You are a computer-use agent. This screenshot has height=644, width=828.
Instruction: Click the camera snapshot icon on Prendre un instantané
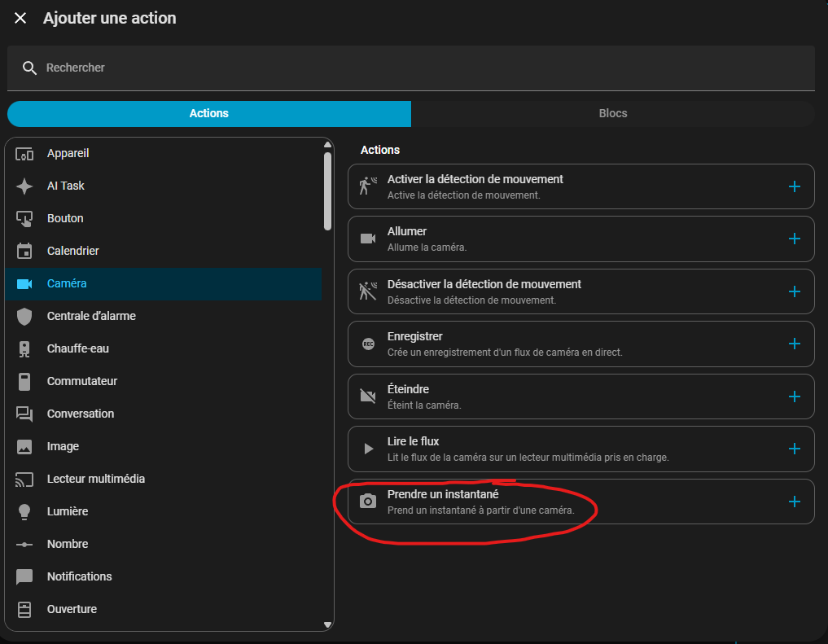369,501
